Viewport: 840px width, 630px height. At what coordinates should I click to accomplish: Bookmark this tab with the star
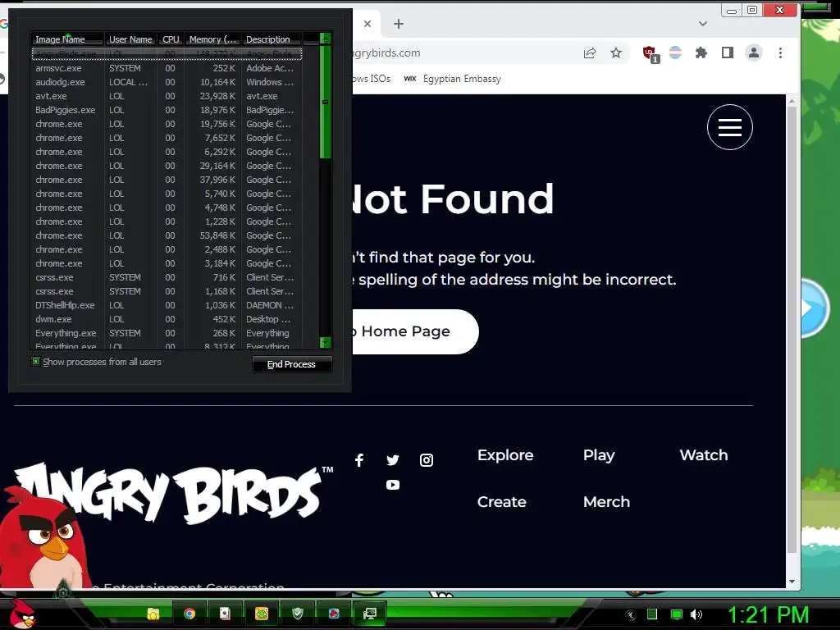(x=616, y=52)
